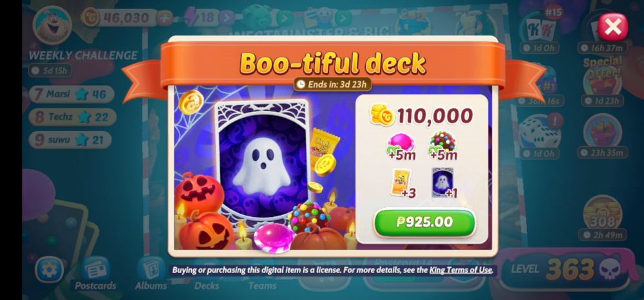Start Level 363 button
This screenshot has height=300, width=644.
pos(565,269)
